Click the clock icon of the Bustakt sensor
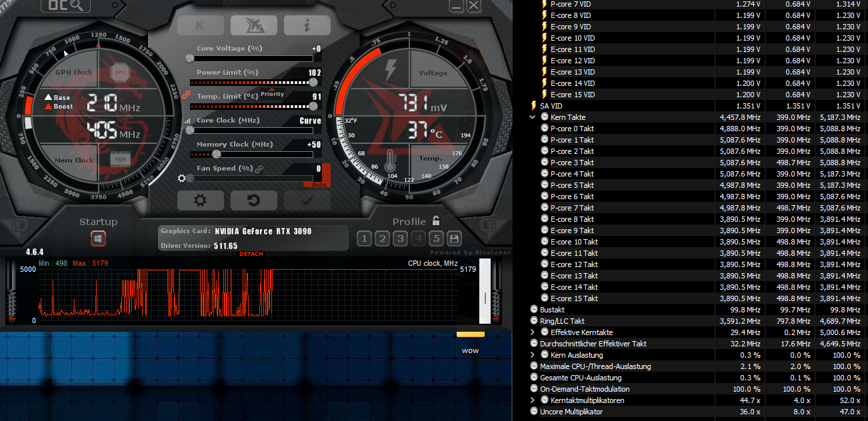The height and width of the screenshot is (421, 868). click(533, 310)
